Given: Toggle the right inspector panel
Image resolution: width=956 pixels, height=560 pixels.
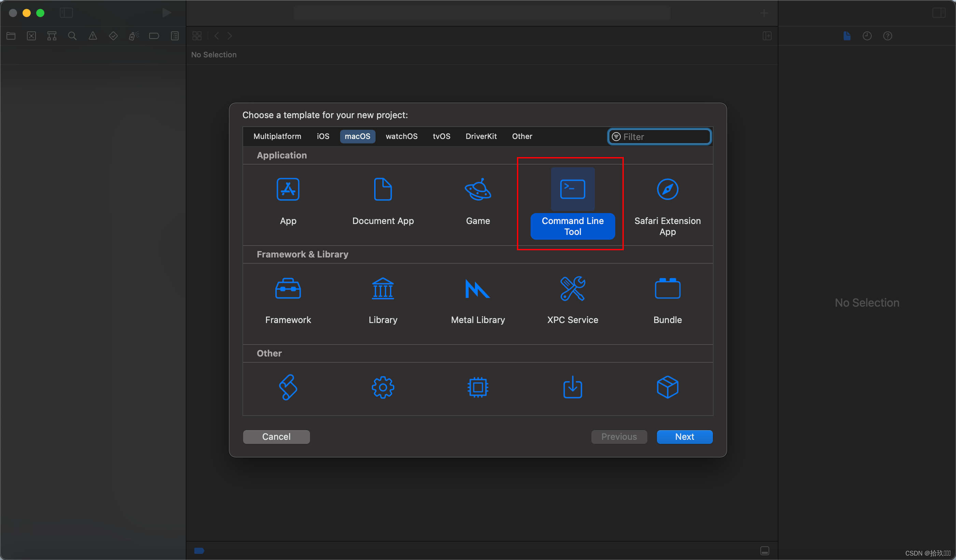Looking at the screenshot, I should [x=939, y=13].
